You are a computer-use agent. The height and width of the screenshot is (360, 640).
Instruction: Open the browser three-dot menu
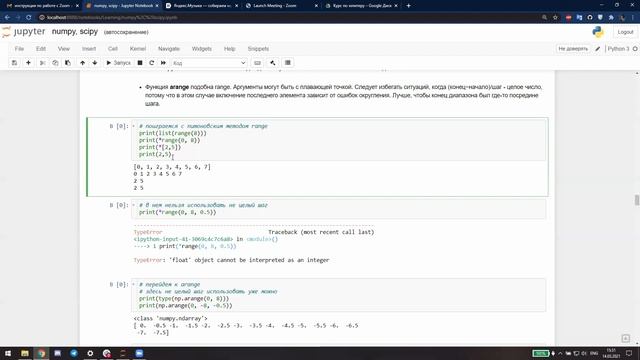pos(633,17)
